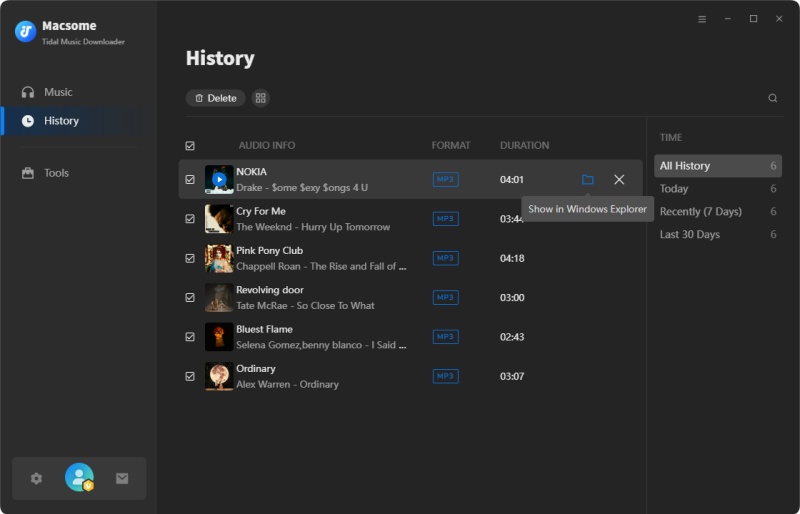This screenshot has width=800, height=514.
Task: Play the NOKIA track
Action: pos(219,179)
